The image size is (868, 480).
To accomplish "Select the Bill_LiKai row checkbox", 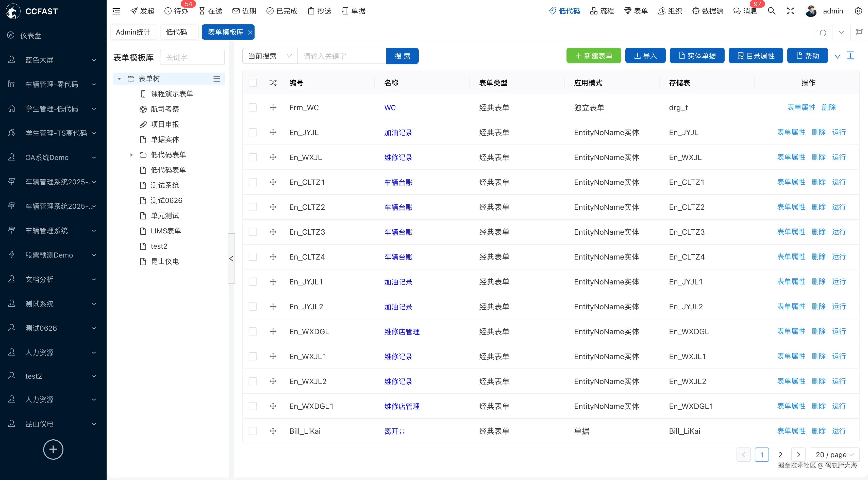I will click(x=253, y=431).
